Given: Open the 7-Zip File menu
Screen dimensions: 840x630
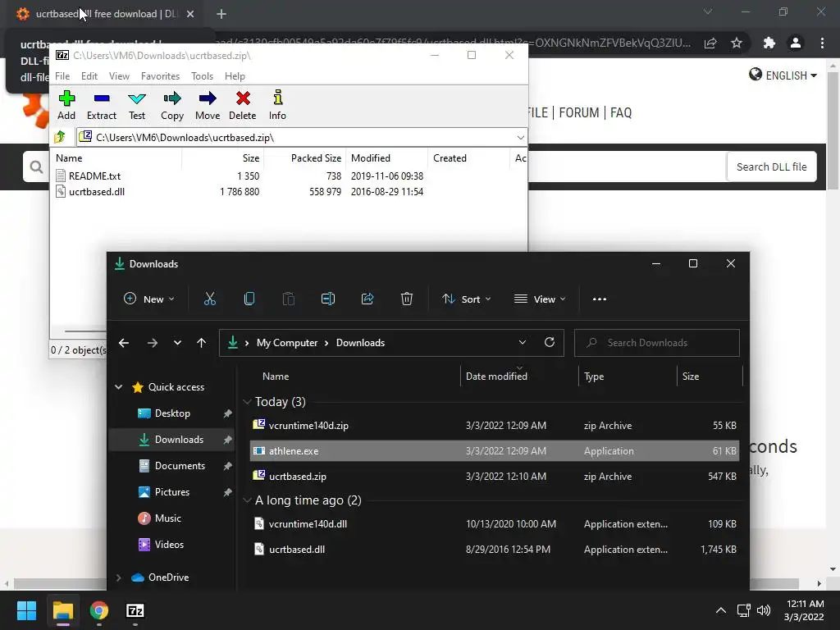Looking at the screenshot, I should pyautogui.click(x=62, y=76).
